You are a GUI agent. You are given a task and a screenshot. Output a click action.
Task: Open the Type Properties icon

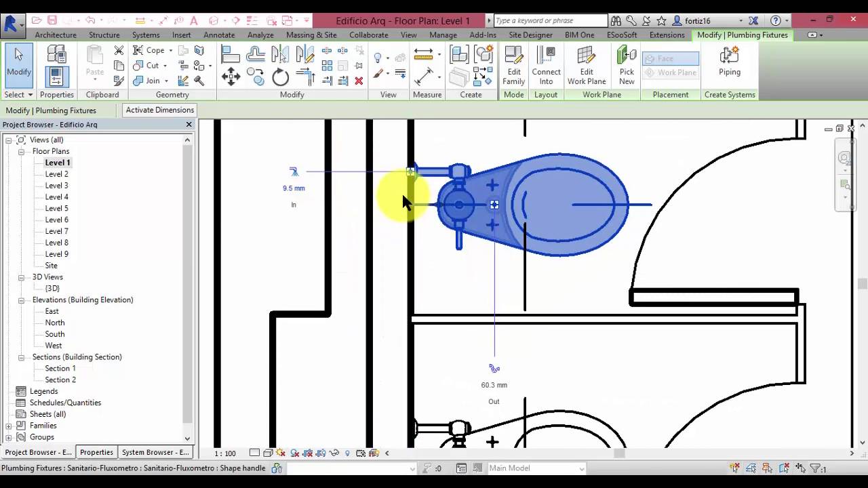(57, 54)
